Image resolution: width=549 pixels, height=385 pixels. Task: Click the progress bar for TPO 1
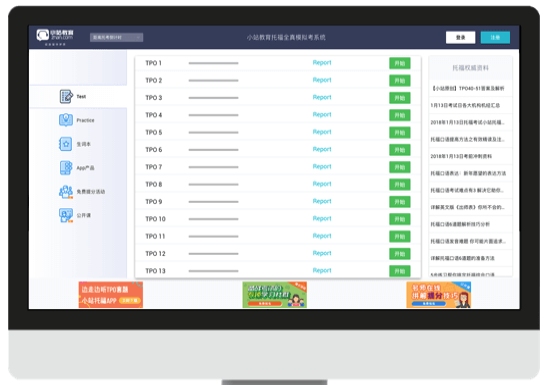click(x=214, y=63)
